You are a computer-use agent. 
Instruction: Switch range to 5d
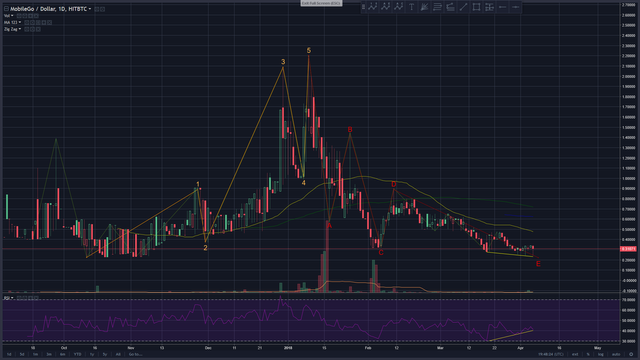[x=22, y=354]
